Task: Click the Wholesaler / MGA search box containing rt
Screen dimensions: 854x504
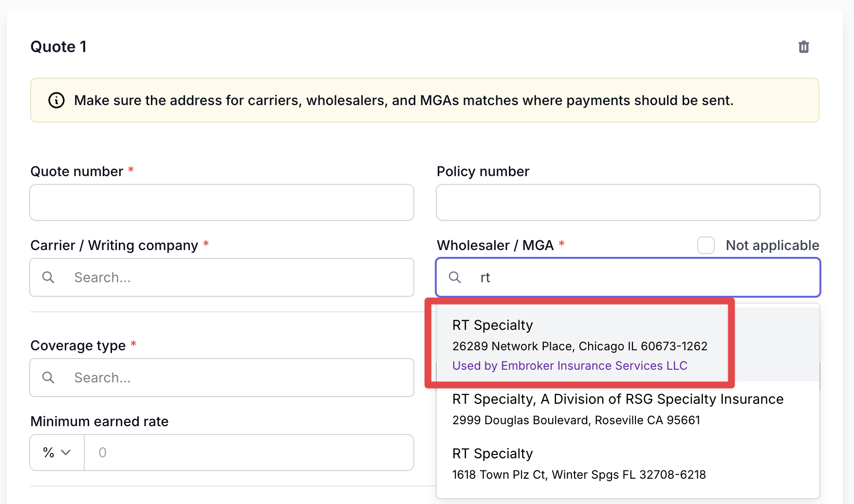Action: 628,277
